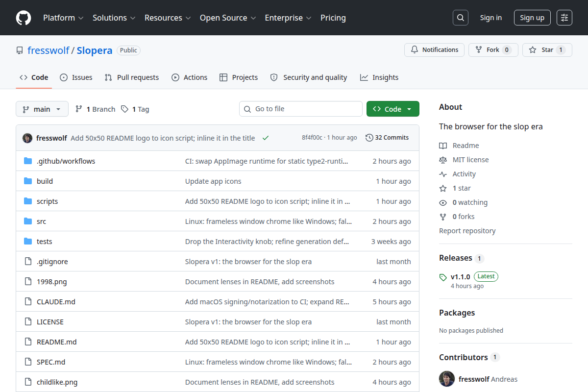Click the repository book icon near fresswolf
Viewport: 588px width, 392px height.
tap(20, 50)
